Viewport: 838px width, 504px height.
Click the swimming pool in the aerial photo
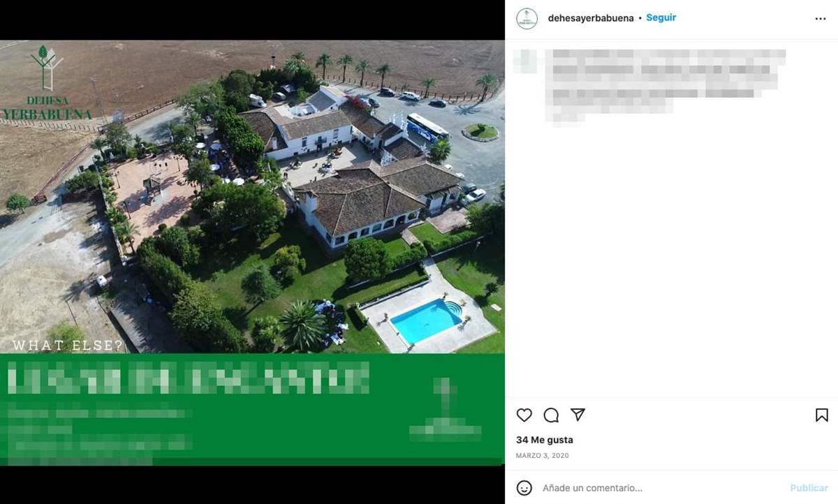[x=425, y=320]
